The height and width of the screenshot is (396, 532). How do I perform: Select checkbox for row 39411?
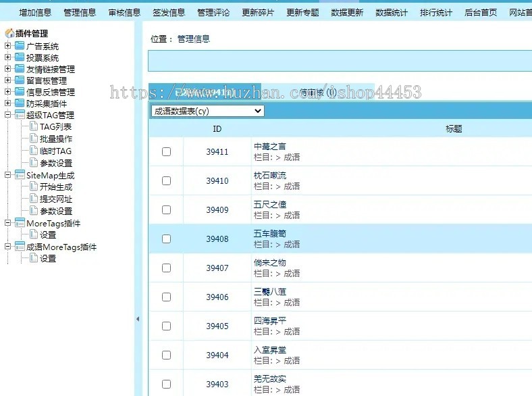click(166, 151)
